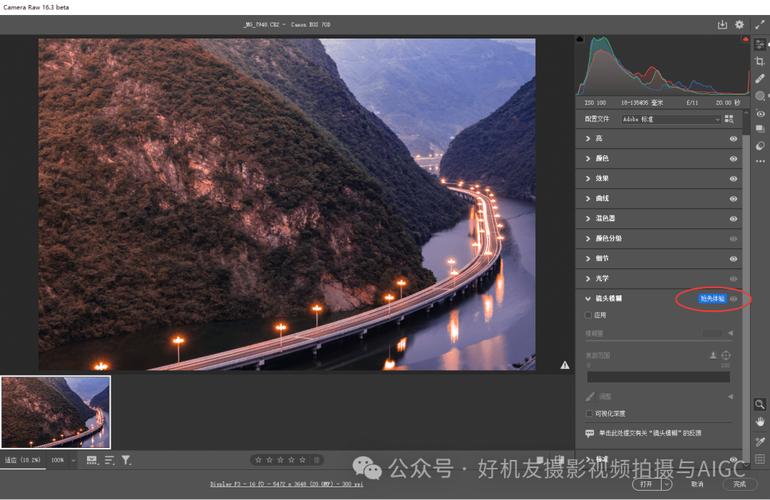Expand the 亮 panel
770x500 pixels.
[588, 139]
